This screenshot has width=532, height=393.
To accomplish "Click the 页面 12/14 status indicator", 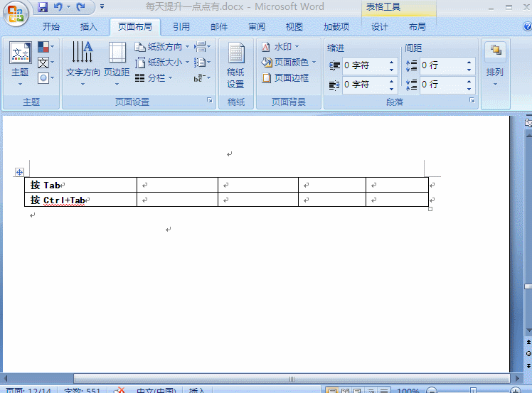I will coord(28,391).
